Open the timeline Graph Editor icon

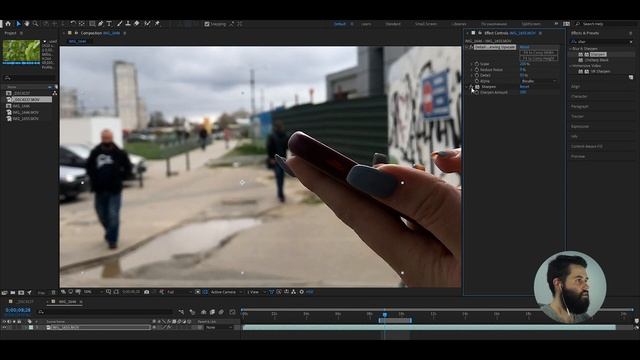(x=232, y=312)
